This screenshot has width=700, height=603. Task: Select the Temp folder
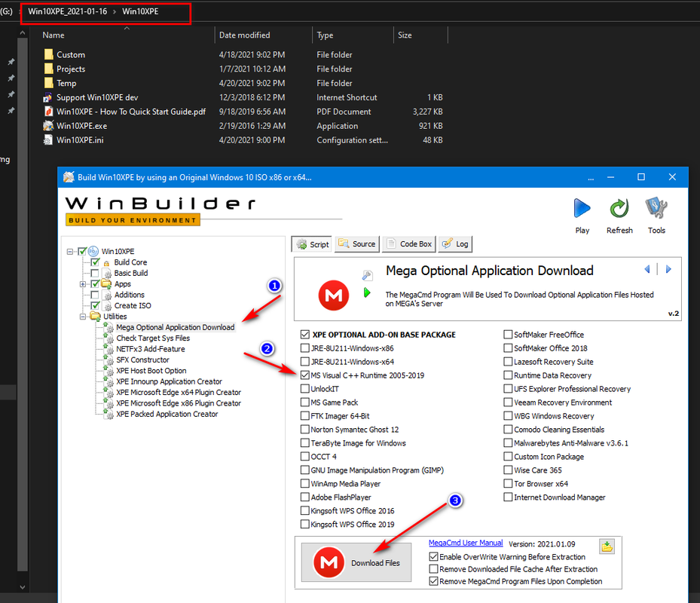click(x=66, y=83)
